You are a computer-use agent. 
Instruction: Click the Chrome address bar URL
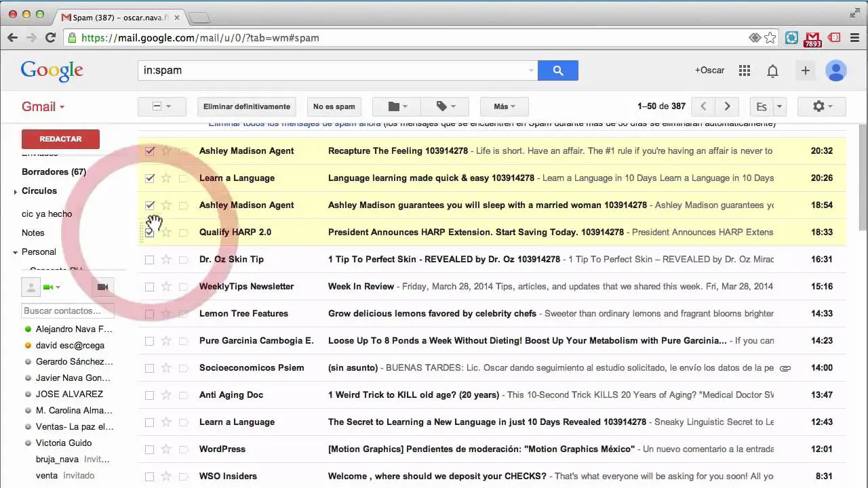click(200, 38)
